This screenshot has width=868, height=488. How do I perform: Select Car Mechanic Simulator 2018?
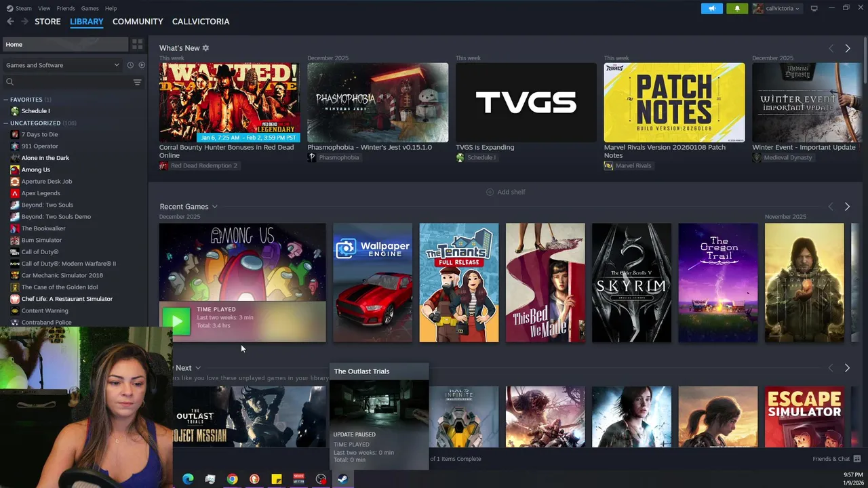point(62,275)
